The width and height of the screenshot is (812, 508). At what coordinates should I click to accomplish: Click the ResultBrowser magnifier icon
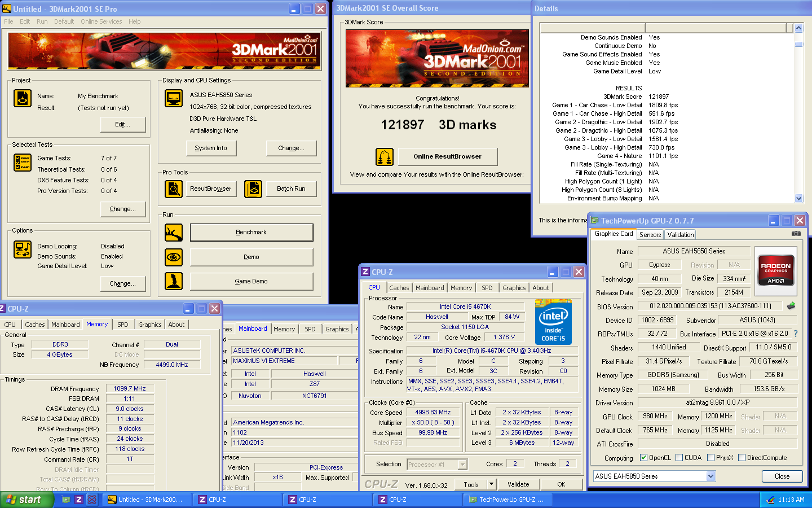pos(174,189)
